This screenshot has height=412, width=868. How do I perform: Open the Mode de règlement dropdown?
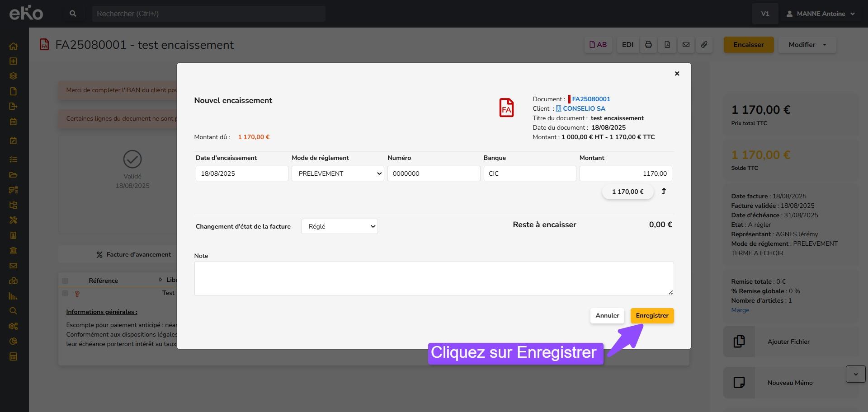[337, 173]
